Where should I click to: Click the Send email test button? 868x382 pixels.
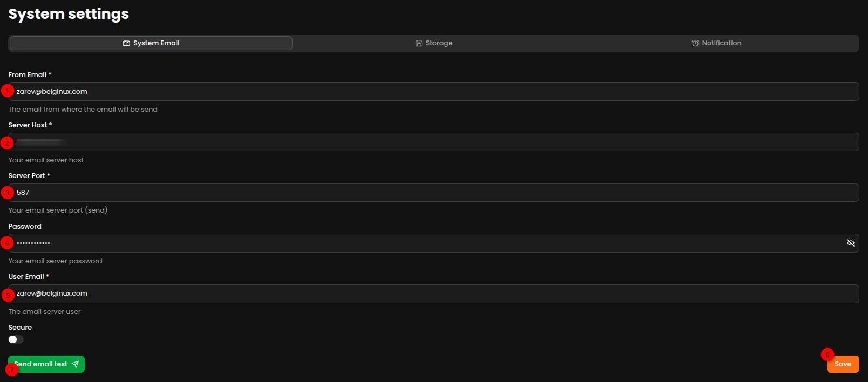click(x=46, y=364)
